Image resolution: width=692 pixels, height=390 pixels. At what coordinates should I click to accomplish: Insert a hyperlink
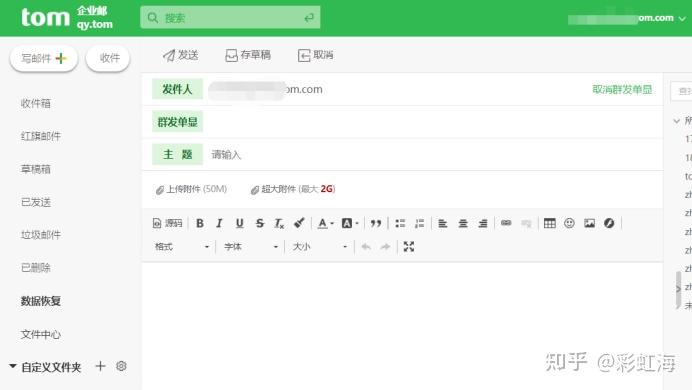(506, 223)
